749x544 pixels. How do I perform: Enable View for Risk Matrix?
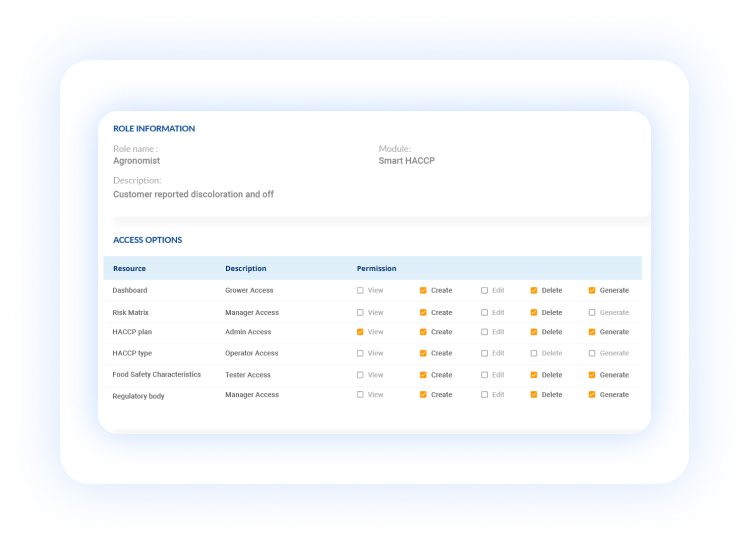point(360,312)
